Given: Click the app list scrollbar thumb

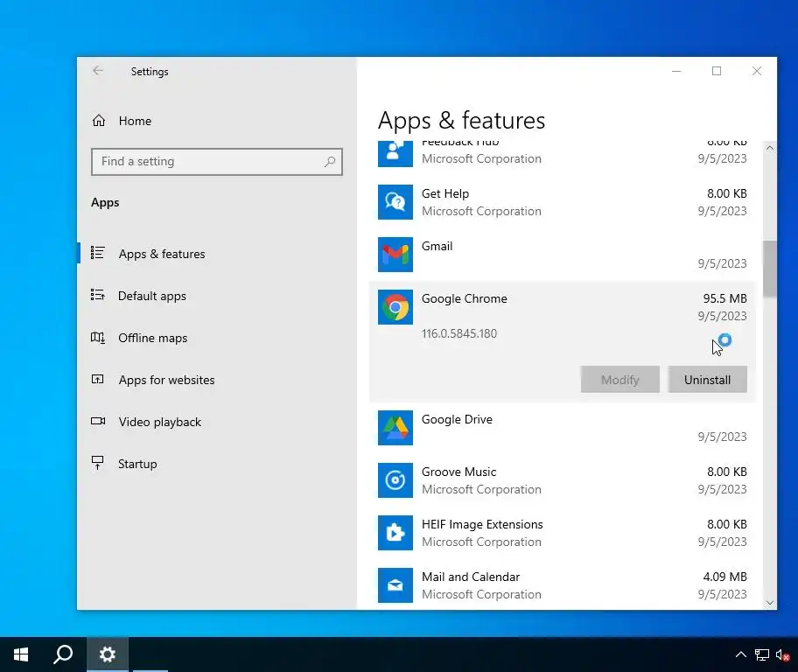Looking at the screenshot, I should tap(769, 269).
